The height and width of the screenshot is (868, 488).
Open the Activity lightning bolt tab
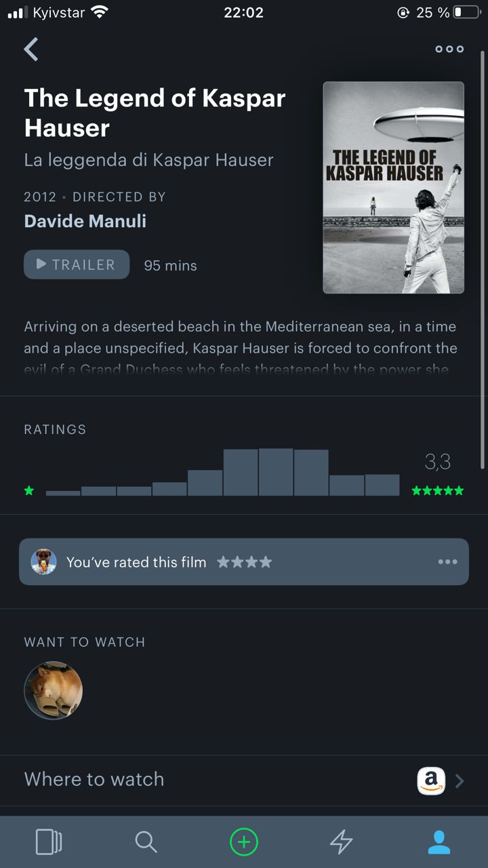click(x=341, y=842)
